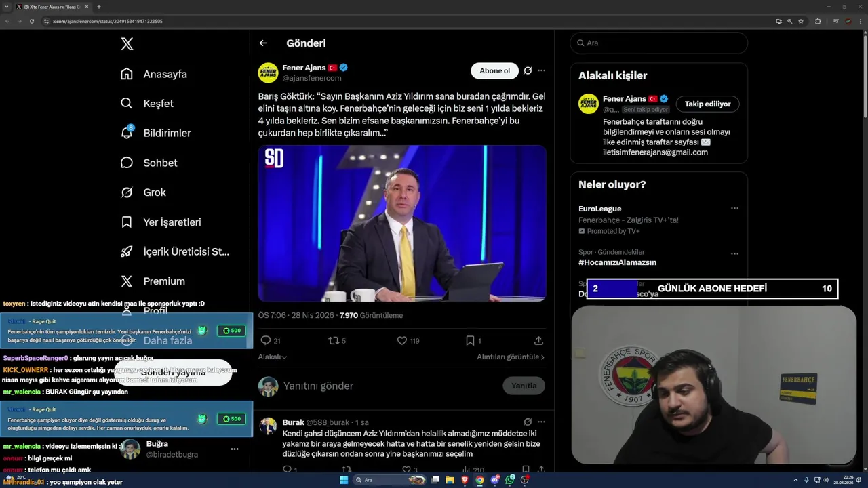Open Brave browser from the taskbar

(465, 480)
